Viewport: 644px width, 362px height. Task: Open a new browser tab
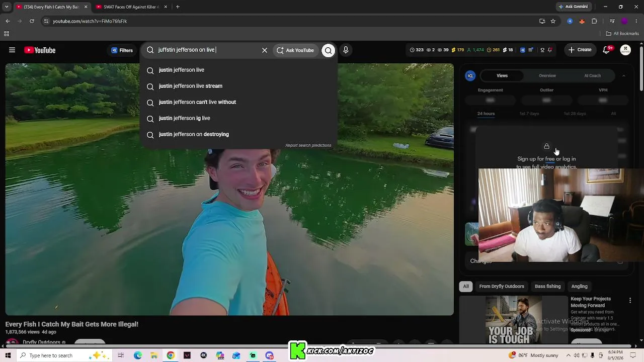(x=178, y=7)
